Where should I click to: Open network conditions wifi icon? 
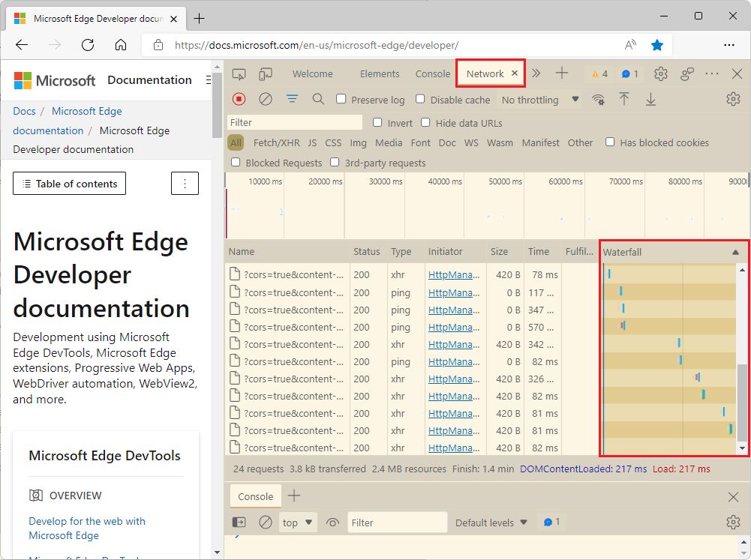tap(598, 100)
